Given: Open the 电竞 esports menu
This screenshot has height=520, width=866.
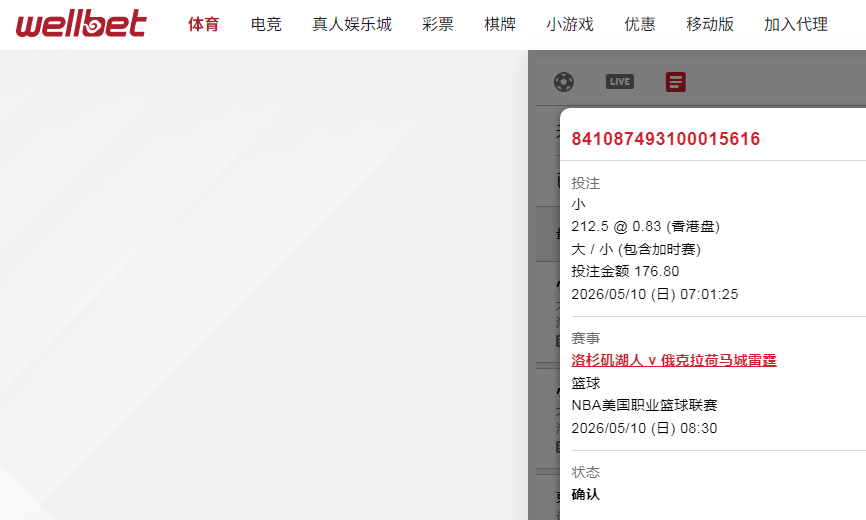Looking at the screenshot, I should pyautogui.click(x=266, y=24).
